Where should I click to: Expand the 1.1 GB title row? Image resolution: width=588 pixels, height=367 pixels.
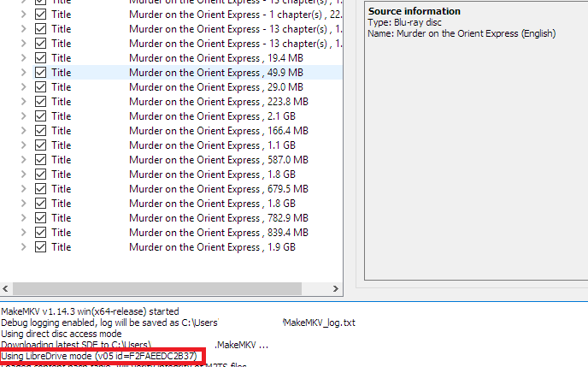[24, 145]
